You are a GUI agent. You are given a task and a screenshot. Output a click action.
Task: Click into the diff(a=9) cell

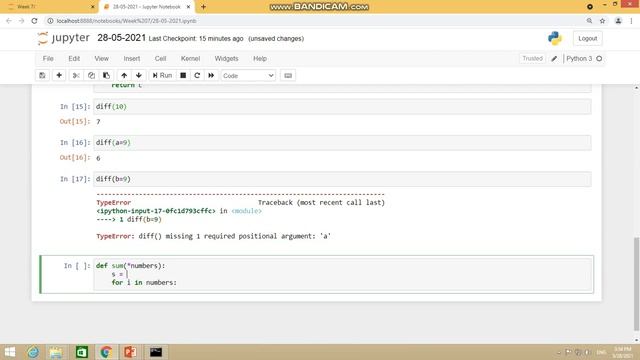[342, 142]
